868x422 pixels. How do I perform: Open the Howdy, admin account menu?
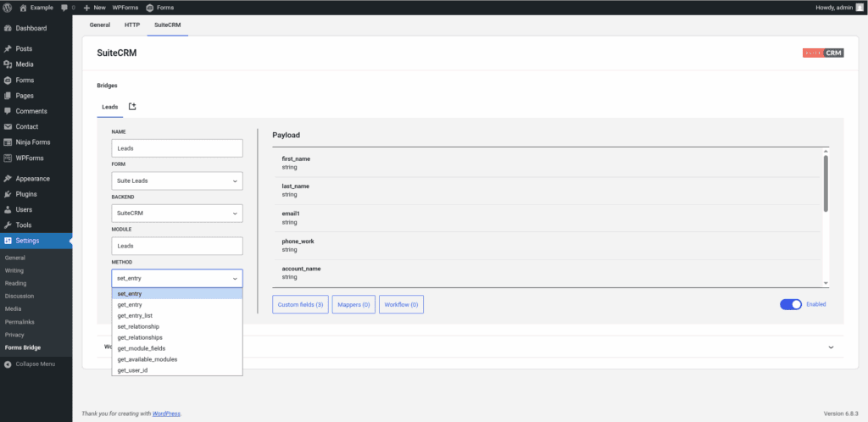pos(838,8)
